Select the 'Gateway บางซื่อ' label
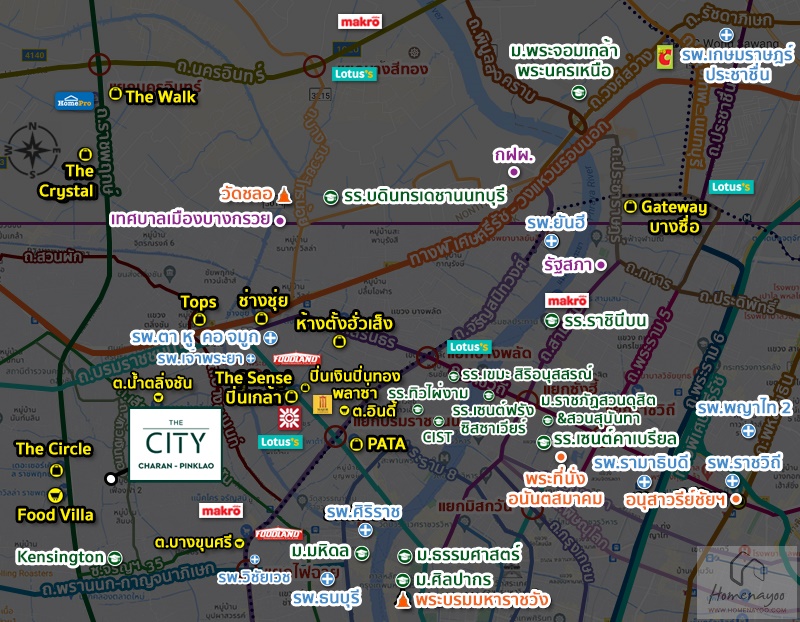This screenshot has height=622, width=800. (674, 216)
